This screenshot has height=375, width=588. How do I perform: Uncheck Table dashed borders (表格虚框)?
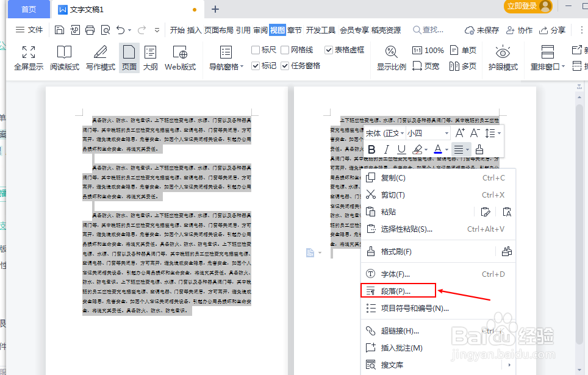[329, 50]
